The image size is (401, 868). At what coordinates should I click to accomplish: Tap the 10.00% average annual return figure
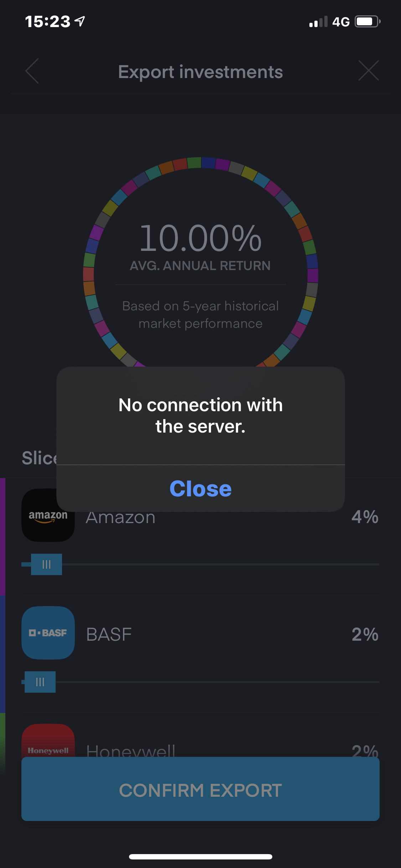pos(200,238)
